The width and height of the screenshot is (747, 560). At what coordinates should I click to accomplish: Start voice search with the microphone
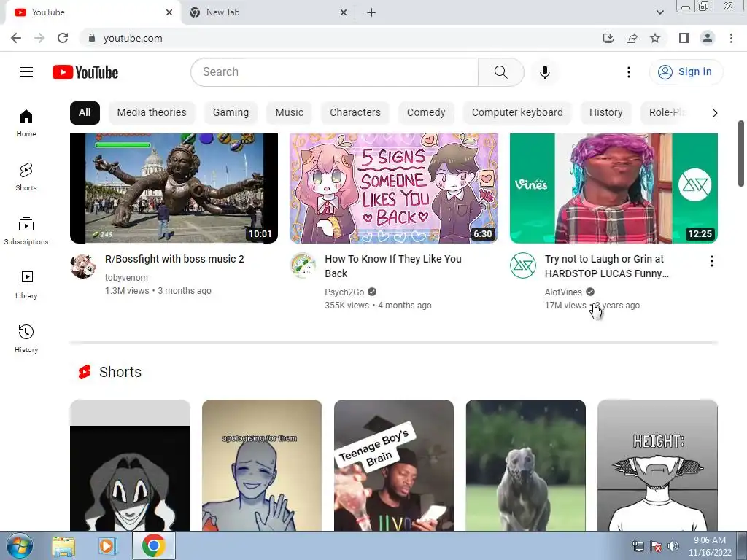click(x=544, y=72)
